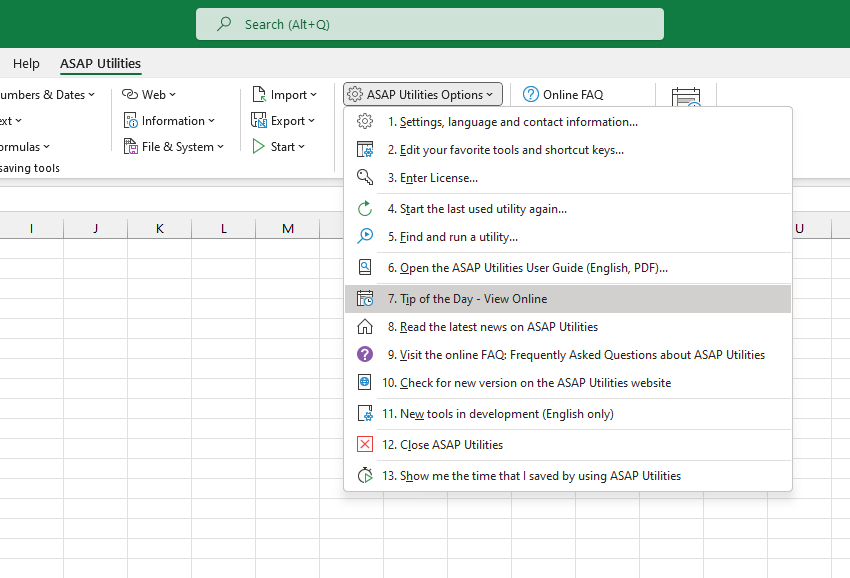The width and height of the screenshot is (850, 578).
Task: Select New tools in development (English only)
Action: [568, 414]
